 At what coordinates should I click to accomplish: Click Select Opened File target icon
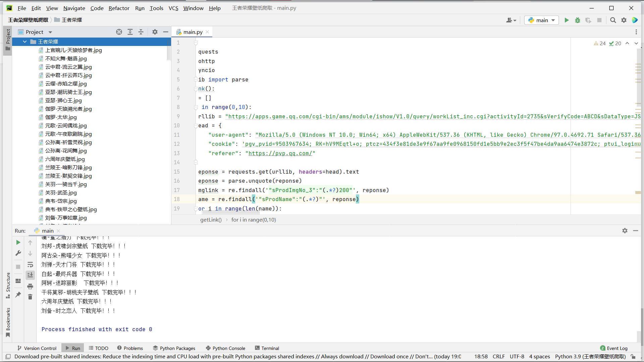[119, 32]
